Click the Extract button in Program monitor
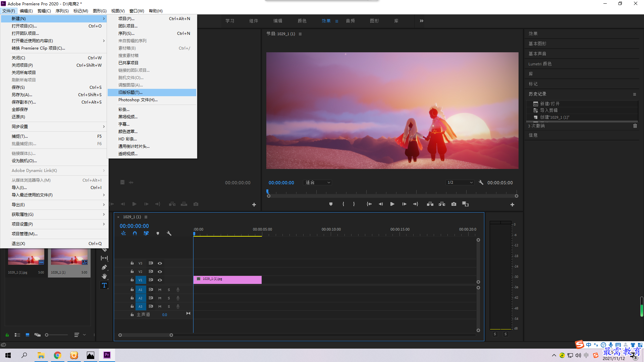The image size is (644, 362). click(x=442, y=204)
